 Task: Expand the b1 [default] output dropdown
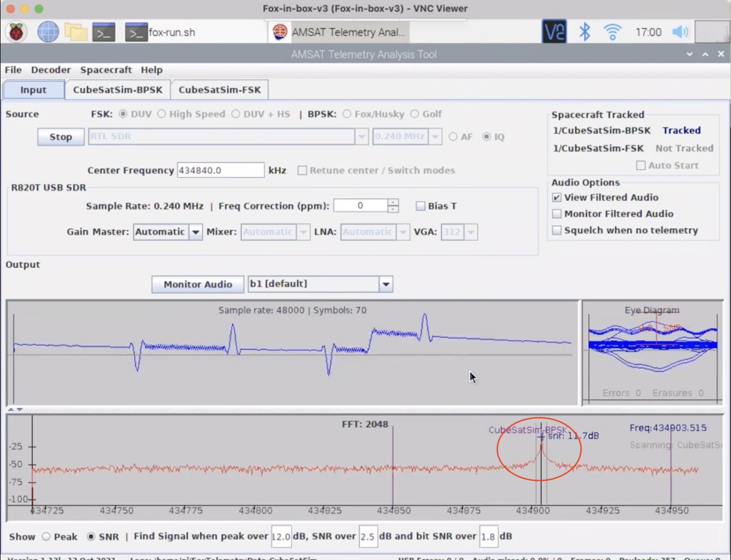coord(386,284)
